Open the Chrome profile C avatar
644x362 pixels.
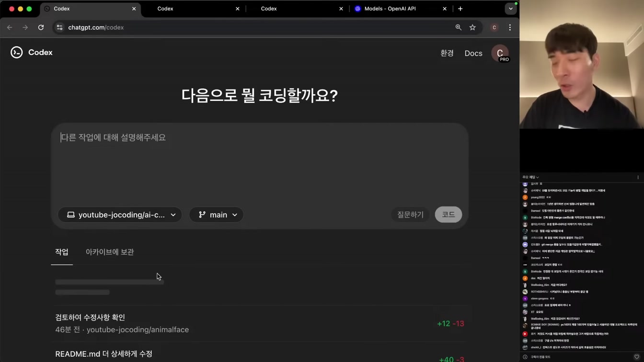coord(494,28)
